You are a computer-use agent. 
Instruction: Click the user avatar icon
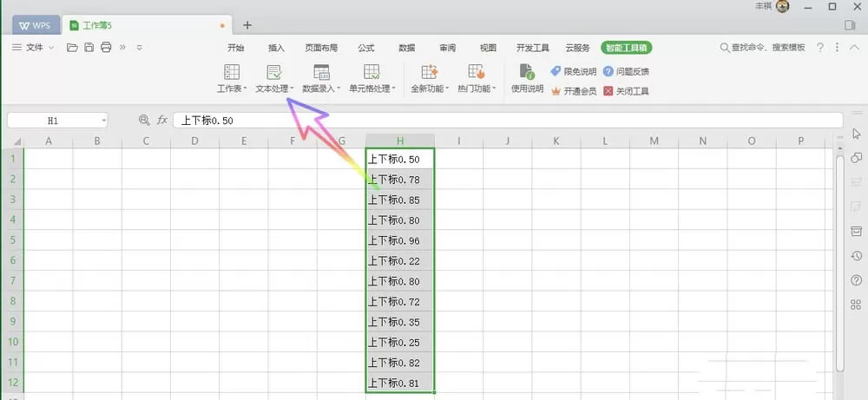pos(782,7)
